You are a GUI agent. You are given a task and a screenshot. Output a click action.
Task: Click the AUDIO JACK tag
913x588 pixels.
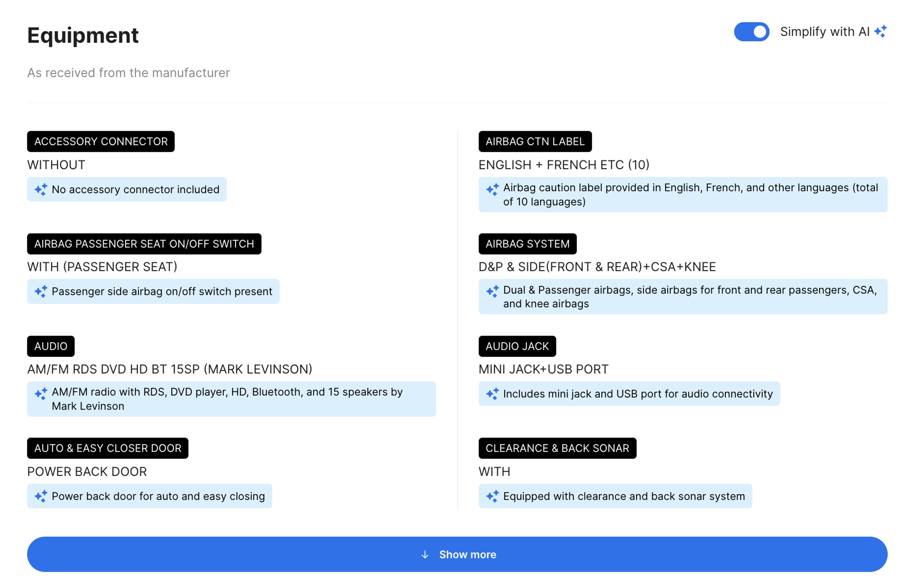point(517,346)
